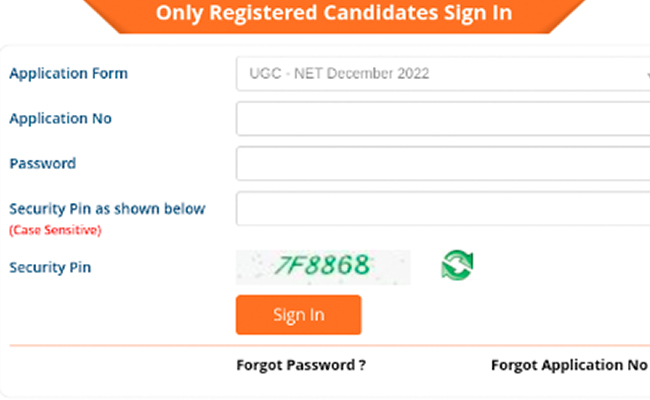Click the chevron arrow of Application Form combo
Screen dimensions: 650x400
(644, 75)
